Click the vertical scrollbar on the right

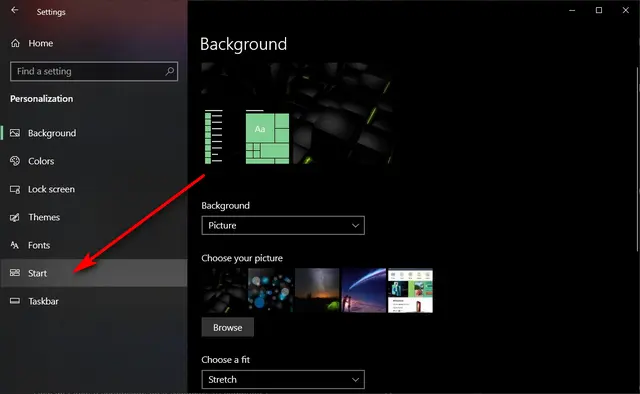(638, 159)
